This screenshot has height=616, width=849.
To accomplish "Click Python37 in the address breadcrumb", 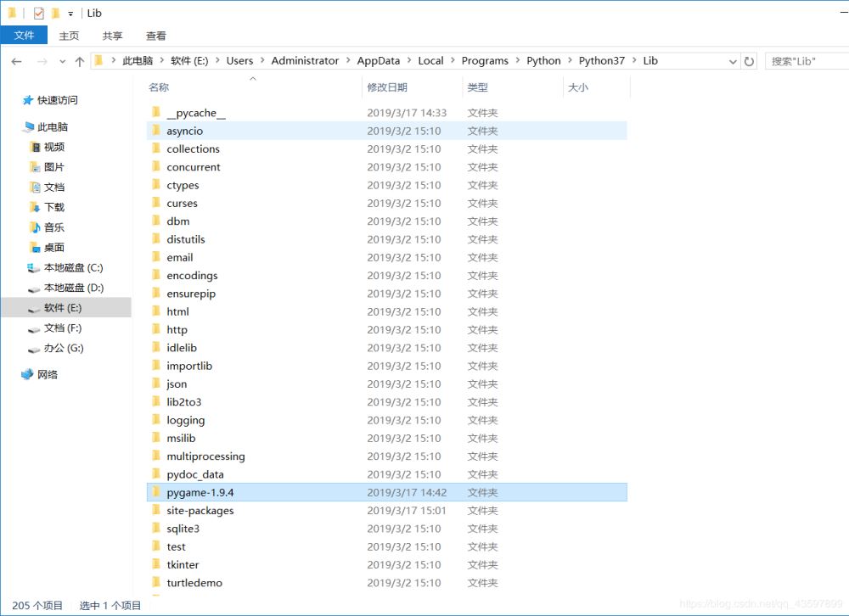I will pos(602,60).
